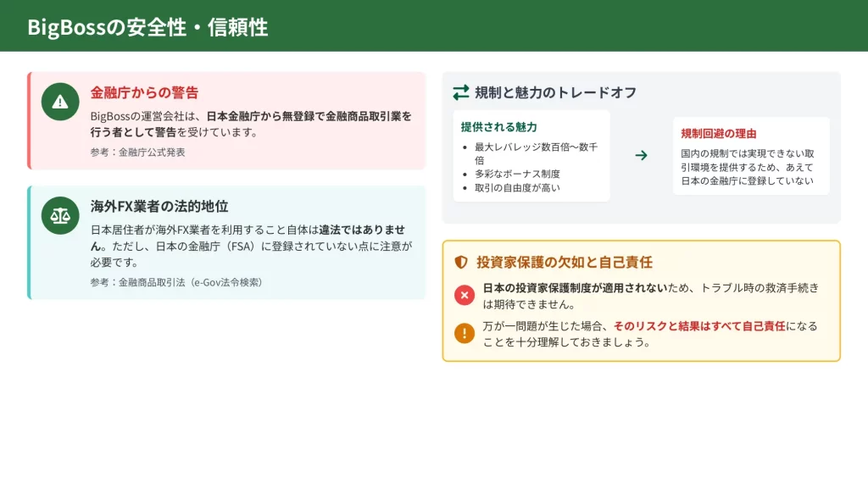Select the 海外FX業者の法的地位 heading
Screen dimensions: 868x488
(x=159, y=206)
